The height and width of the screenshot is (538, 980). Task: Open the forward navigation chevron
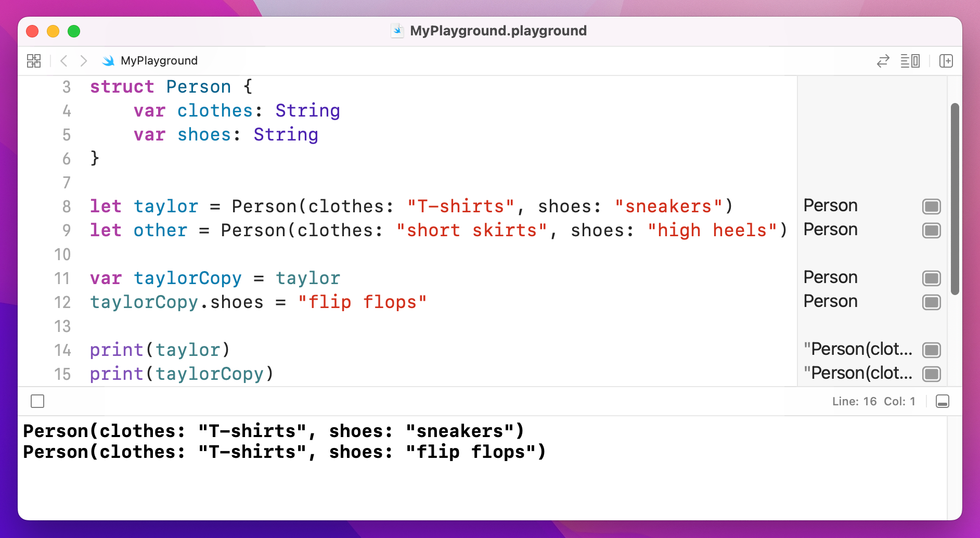(x=83, y=60)
